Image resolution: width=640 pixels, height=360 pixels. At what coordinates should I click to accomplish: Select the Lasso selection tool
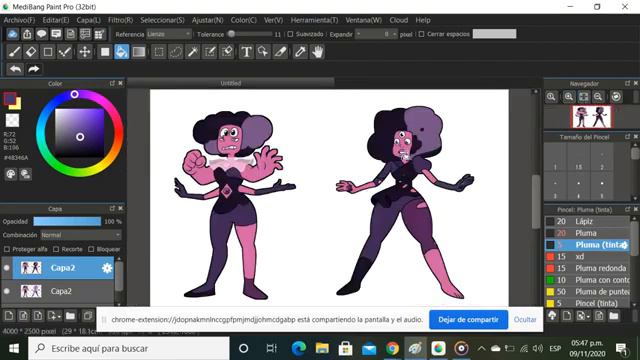[176, 52]
